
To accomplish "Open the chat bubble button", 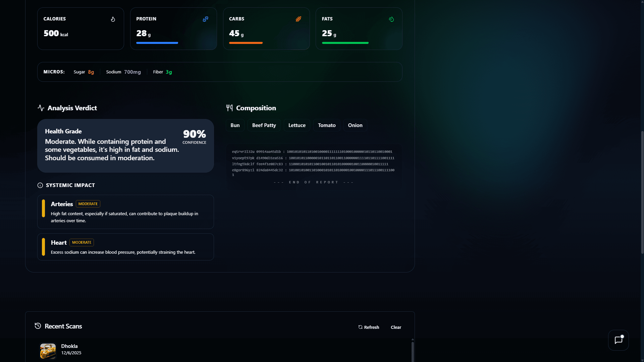I will click(x=619, y=340).
